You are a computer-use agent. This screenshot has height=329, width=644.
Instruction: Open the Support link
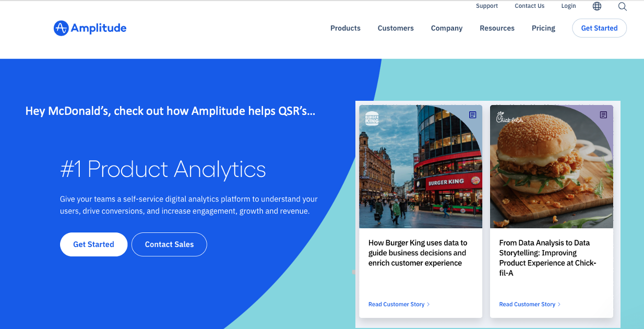click(486, 6)
